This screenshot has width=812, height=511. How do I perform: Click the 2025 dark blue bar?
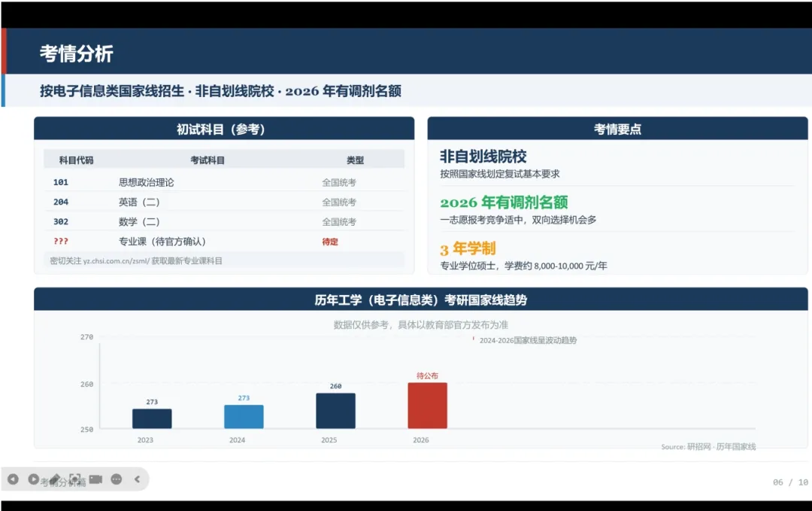[x=335, y=411]
